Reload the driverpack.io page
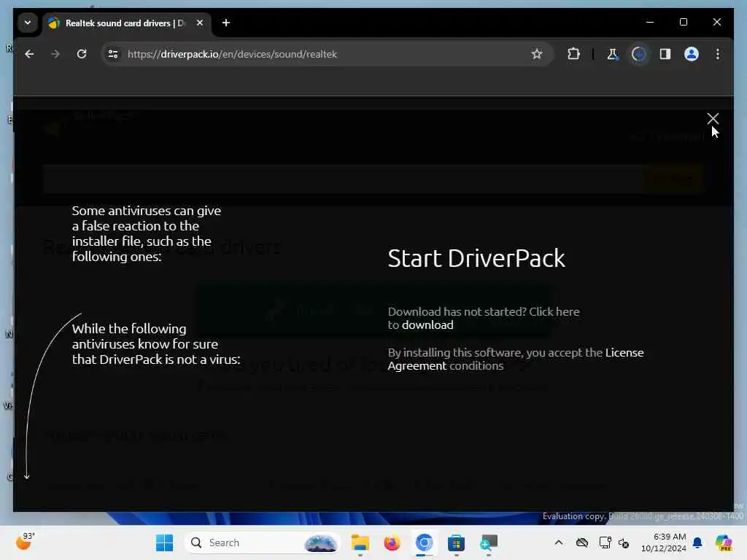 pos(82,54)
